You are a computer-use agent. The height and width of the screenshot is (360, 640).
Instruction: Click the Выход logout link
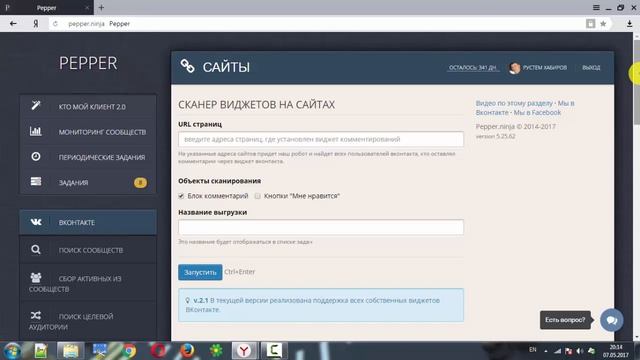(x=591, y=68)
